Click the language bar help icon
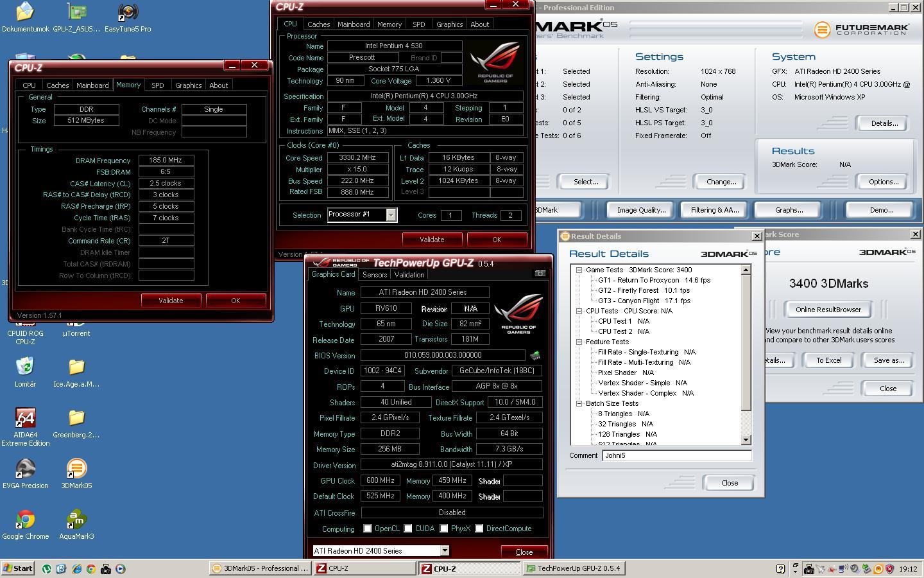Image resolution: width=924 pixels, height=578 pixels. [x=780, y=569]
